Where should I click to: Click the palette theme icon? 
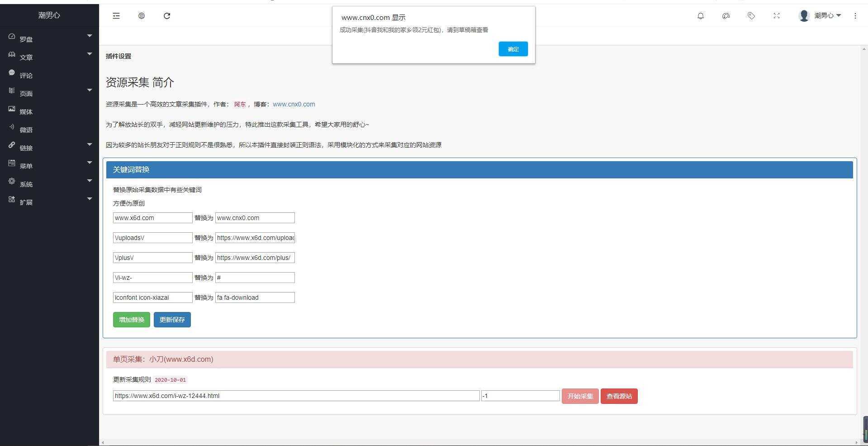point(726,15)
